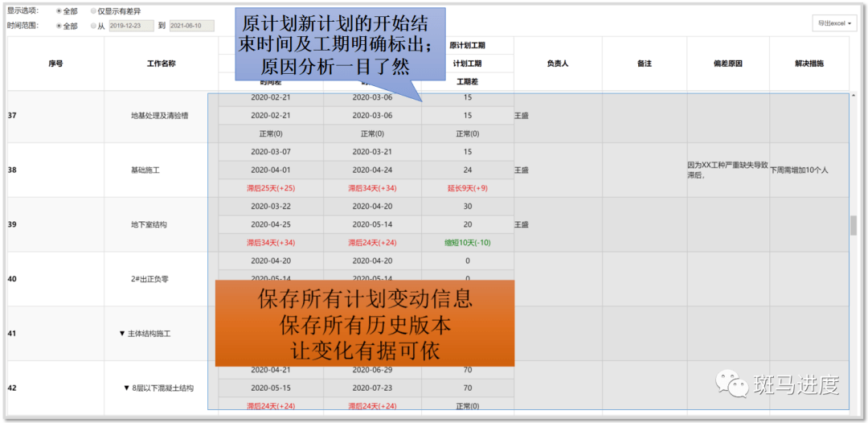Screen dimensions: 868x423
Task: Click the solution text 下周需增加10个人
Action: 799,170
